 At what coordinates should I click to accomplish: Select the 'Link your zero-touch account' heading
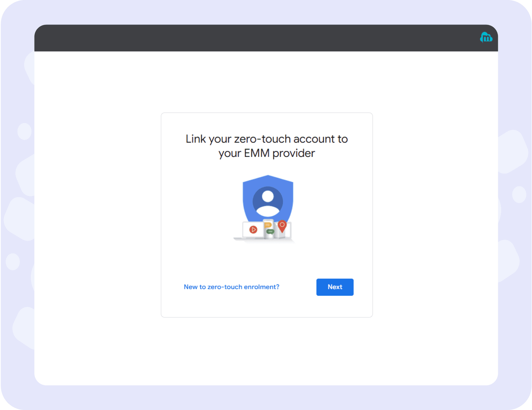click(267, 146)
